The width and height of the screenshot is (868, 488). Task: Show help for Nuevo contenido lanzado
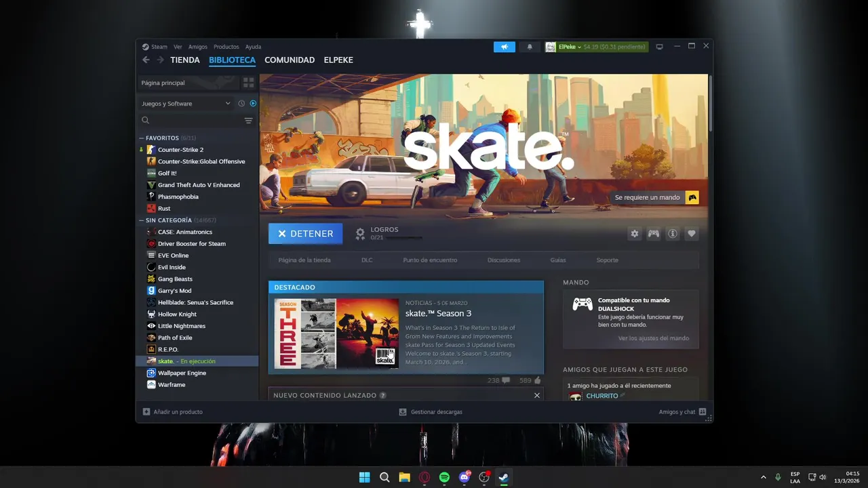[382, 395]
